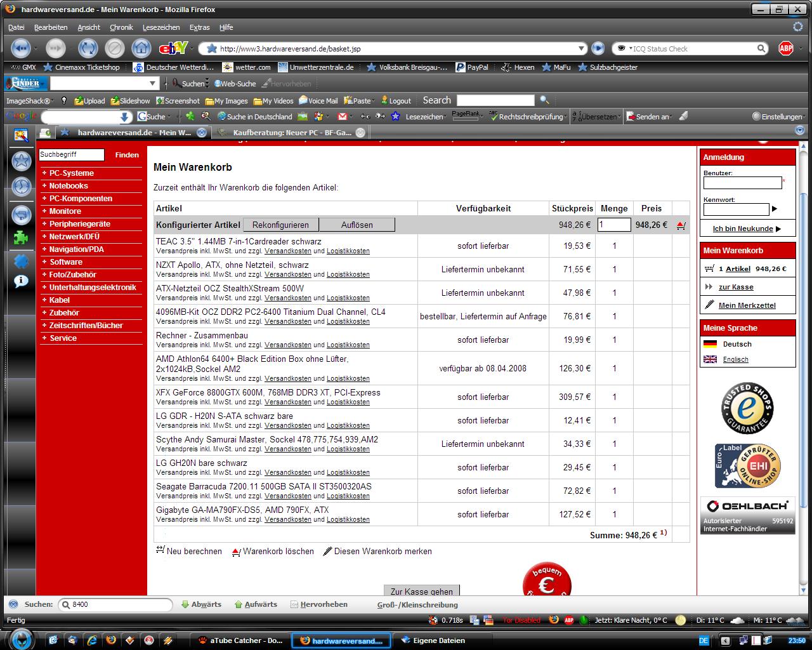
Task: Click the info speech bubble sidebar icon
Action: point(22,281)
